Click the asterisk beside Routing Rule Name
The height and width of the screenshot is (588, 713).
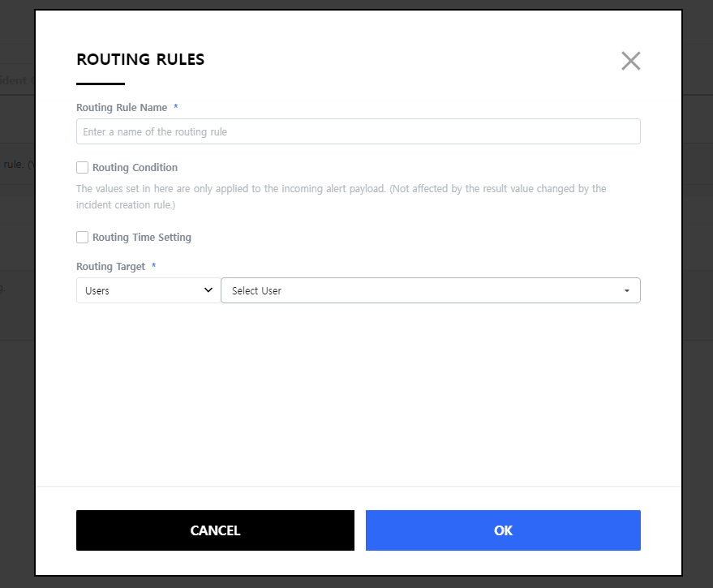(176, 107)
